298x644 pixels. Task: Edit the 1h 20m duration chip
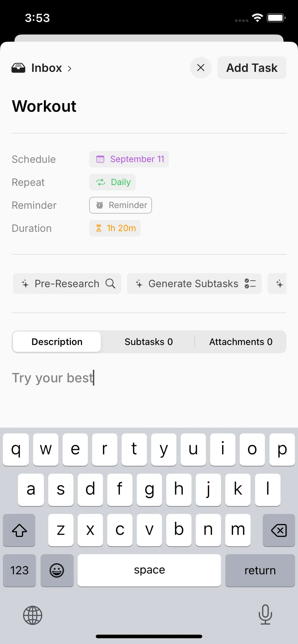[115, 228]
